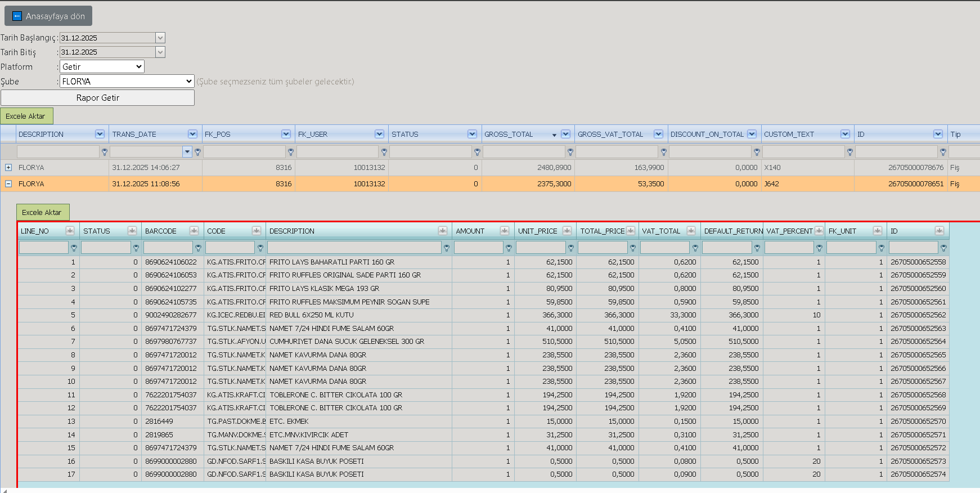Click pin icon in AMOUNT column header

(x=505, y=231)
